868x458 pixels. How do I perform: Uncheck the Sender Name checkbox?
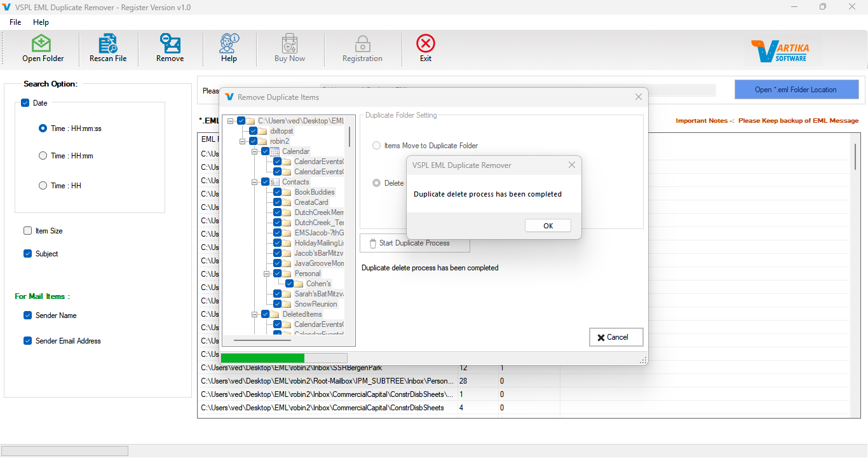pyautogui.click(x=27, y=316)
